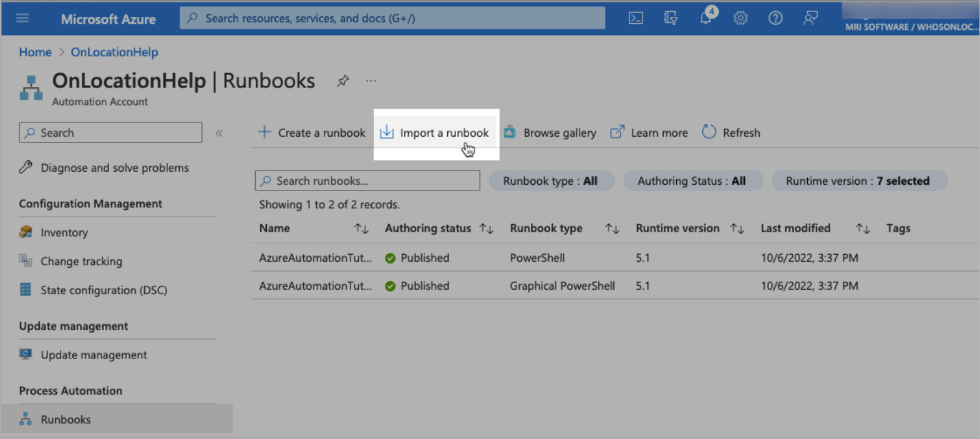Open the Authoring Status filter

point(691,180)
